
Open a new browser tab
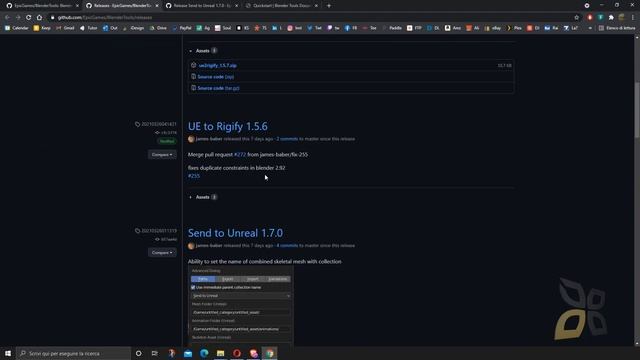(x=329, y=6)
